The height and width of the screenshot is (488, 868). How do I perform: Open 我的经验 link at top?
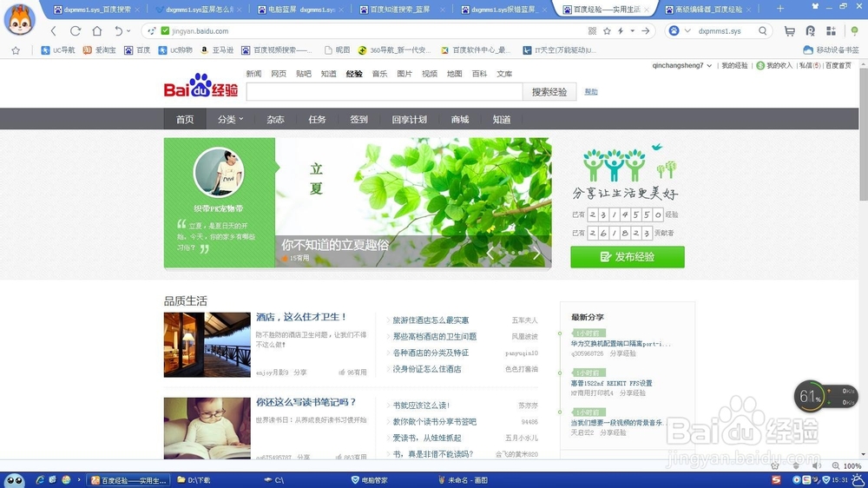734,65
